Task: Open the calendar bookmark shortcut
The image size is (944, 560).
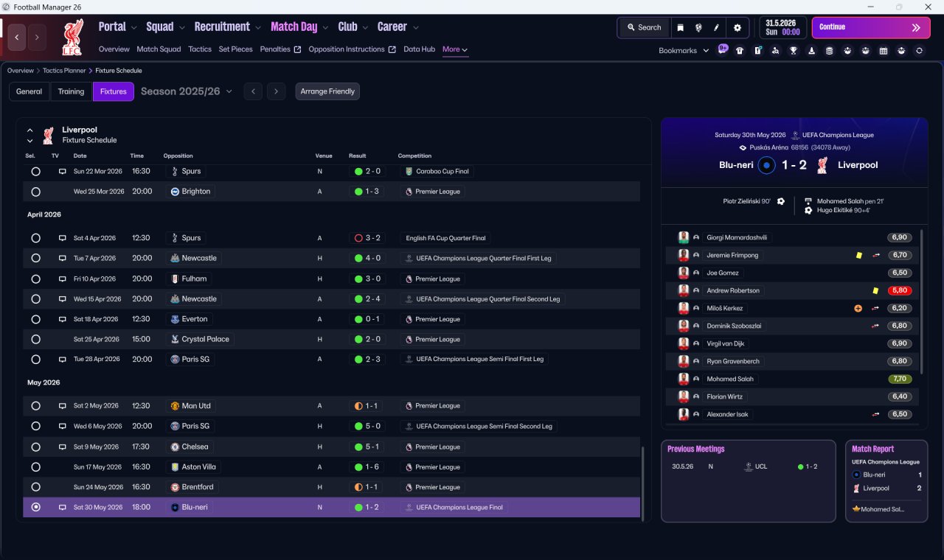Action: [x=884, y=50]
